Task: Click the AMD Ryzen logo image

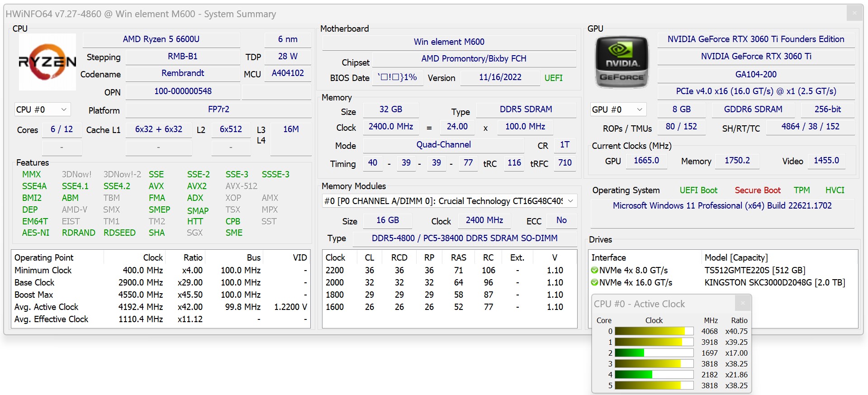Action: pyautogui.click(x=47, y=62)
